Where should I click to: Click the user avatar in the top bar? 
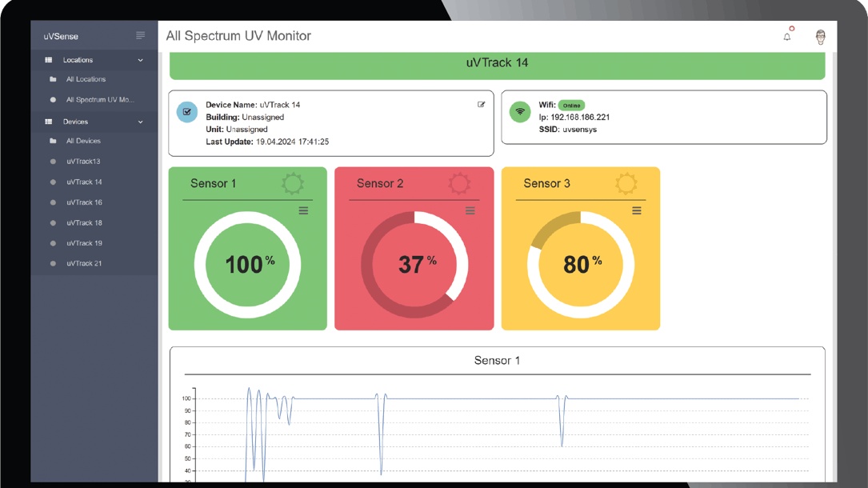820,36
